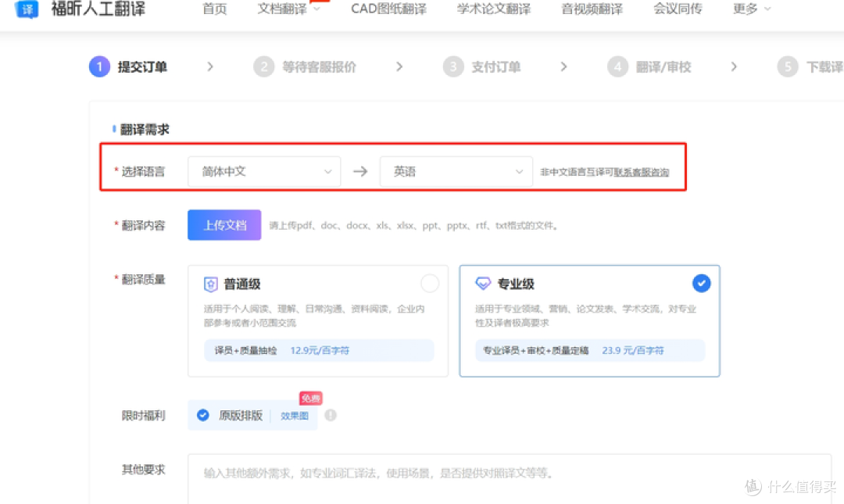Image resolution: width=844 pixels, height=504 pixels.
Task: Select the 专业级 quality radio button
Action: click(701, 283)
